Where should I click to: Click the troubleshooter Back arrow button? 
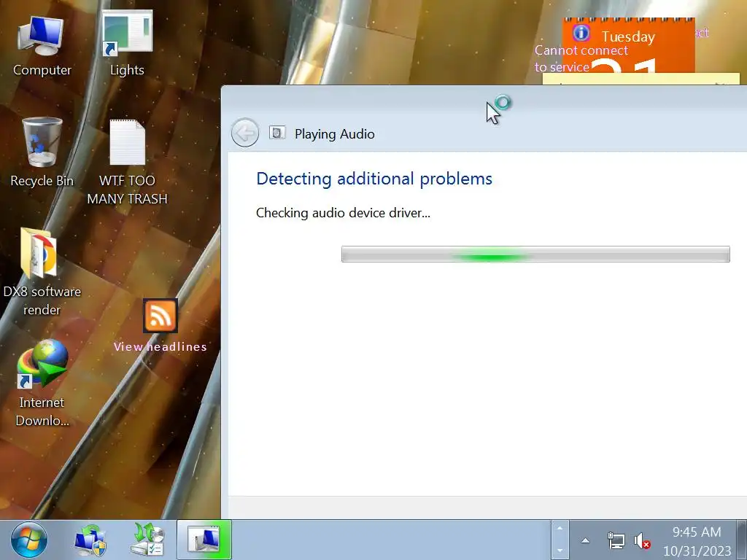coord(245,133)
